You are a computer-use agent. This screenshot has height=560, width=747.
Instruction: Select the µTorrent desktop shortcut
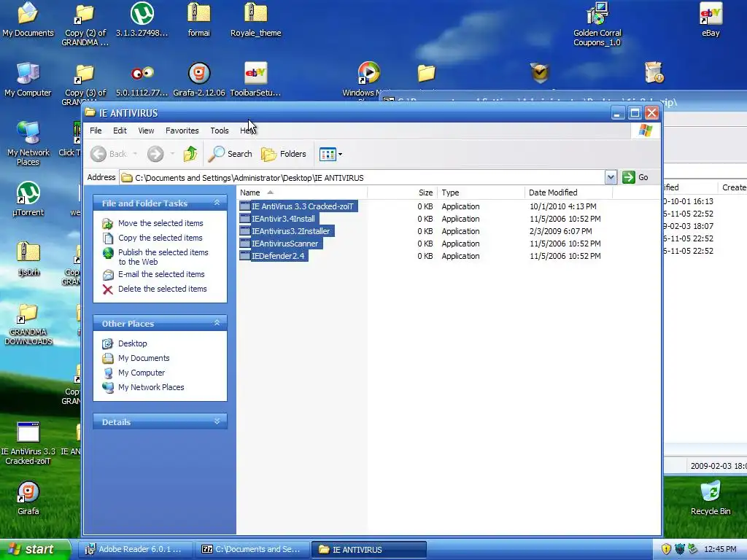28,199
